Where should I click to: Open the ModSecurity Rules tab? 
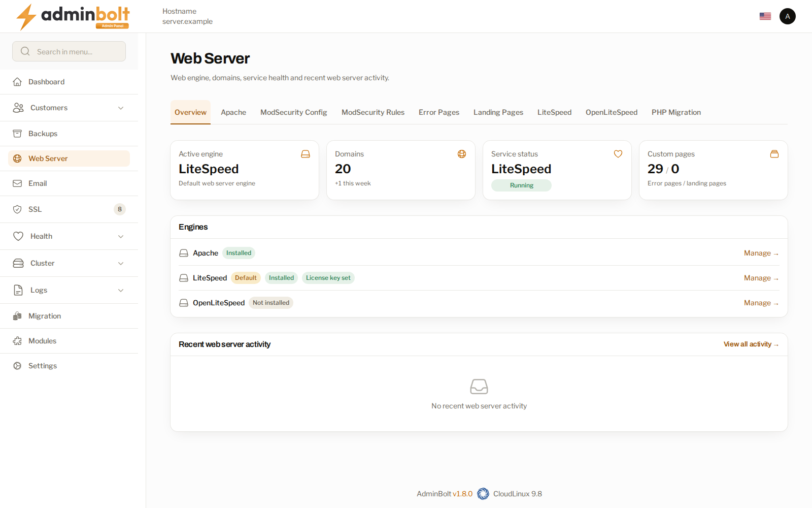point(373,112)
